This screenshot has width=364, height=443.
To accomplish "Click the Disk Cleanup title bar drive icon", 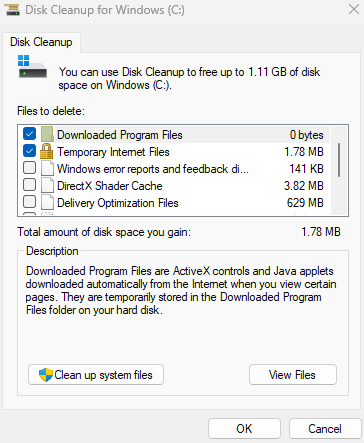I will [x=12, y=9].
